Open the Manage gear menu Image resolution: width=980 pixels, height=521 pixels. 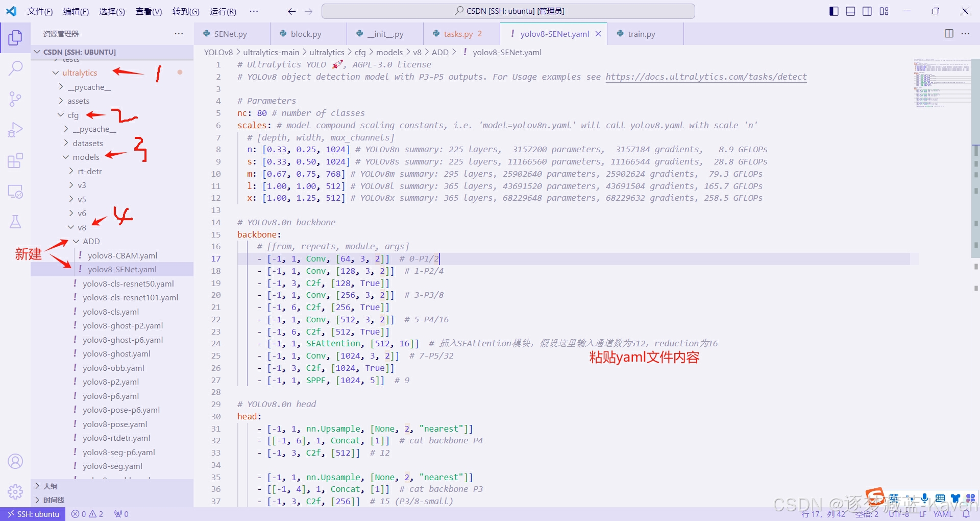pyautogui.click(x=15, y=491)
